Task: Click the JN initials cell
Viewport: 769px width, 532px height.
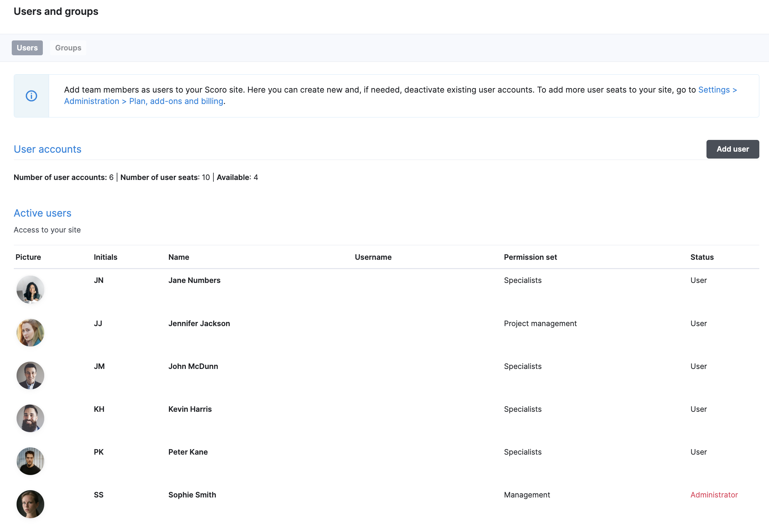Action: coord(99,280)
